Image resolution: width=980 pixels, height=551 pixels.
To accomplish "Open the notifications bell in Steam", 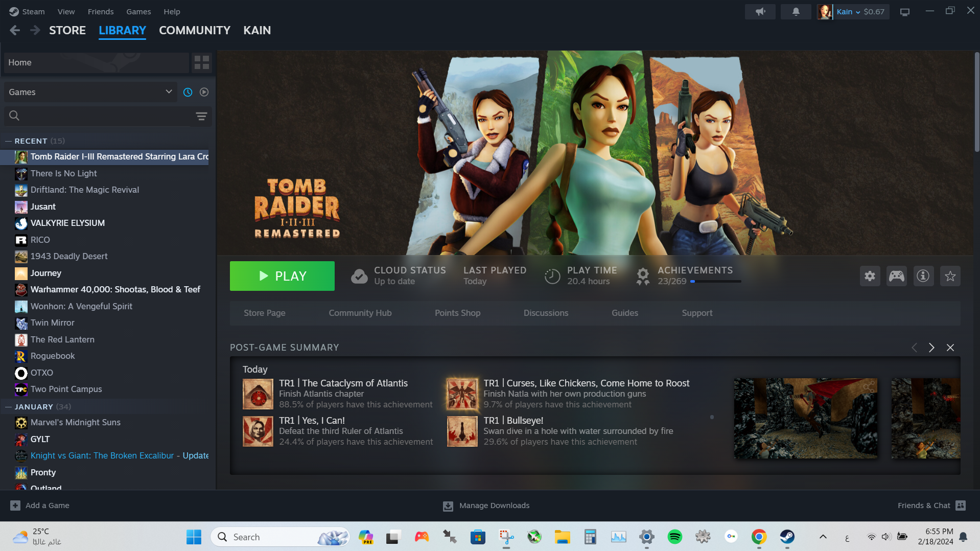I will [x=796, y=12].
